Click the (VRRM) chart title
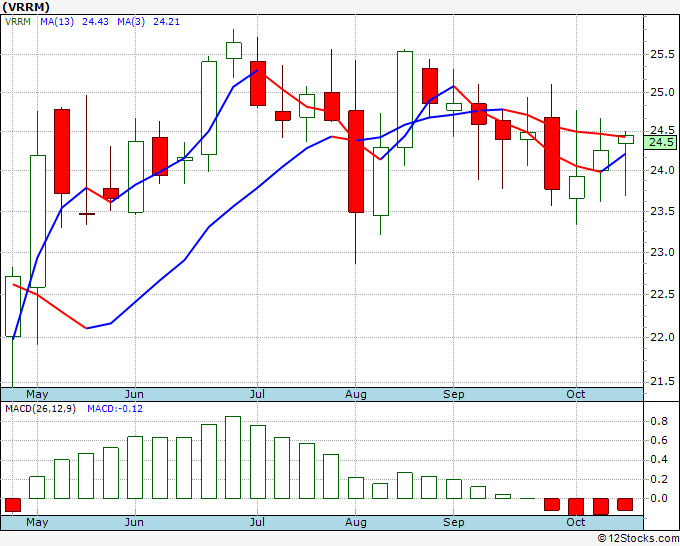This screenshot has height=546, width=680. (x=26, y=7)
